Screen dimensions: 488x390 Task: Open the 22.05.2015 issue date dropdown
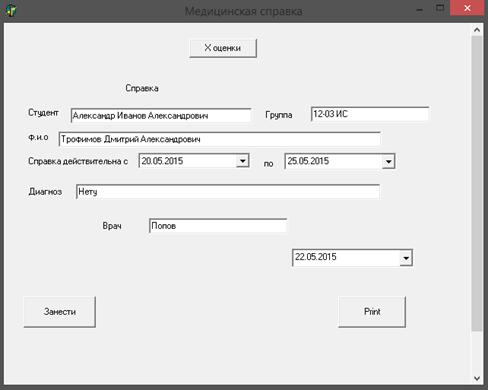click(406, 258)
